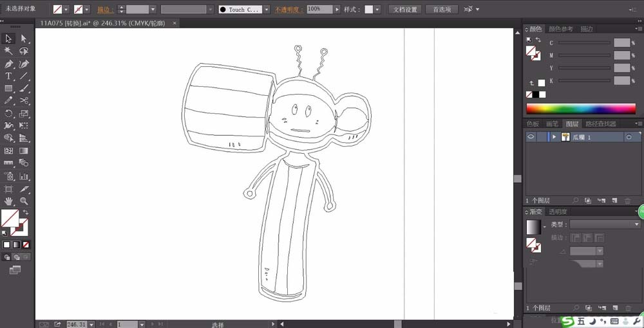This screenshot has width=644, height=328.
Task: Choose the Shape Builder tool
Action: (8, 138)
